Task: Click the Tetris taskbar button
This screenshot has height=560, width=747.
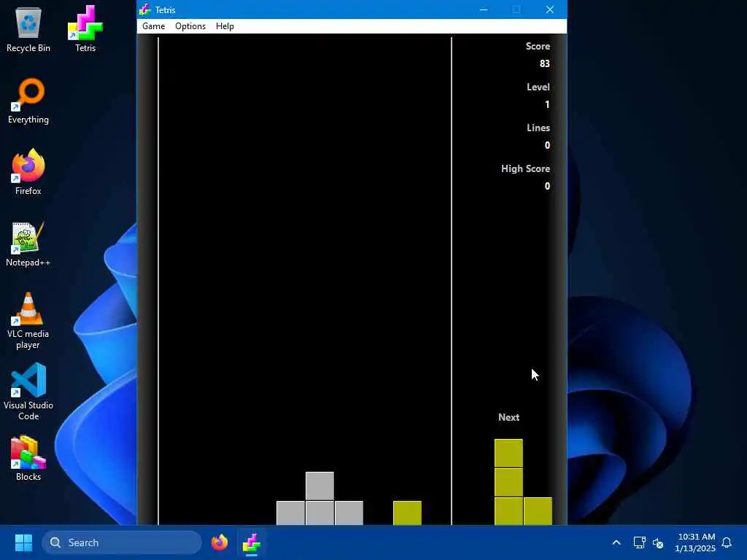Action: pos(251,542)
